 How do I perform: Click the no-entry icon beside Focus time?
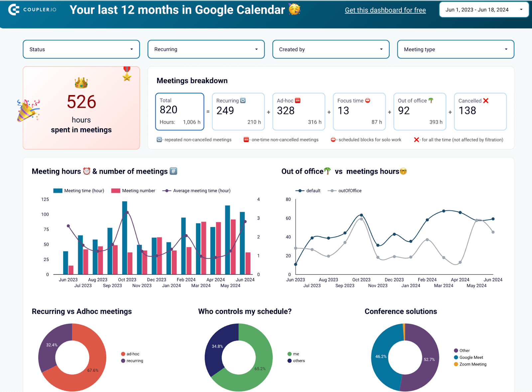(368, 100)
